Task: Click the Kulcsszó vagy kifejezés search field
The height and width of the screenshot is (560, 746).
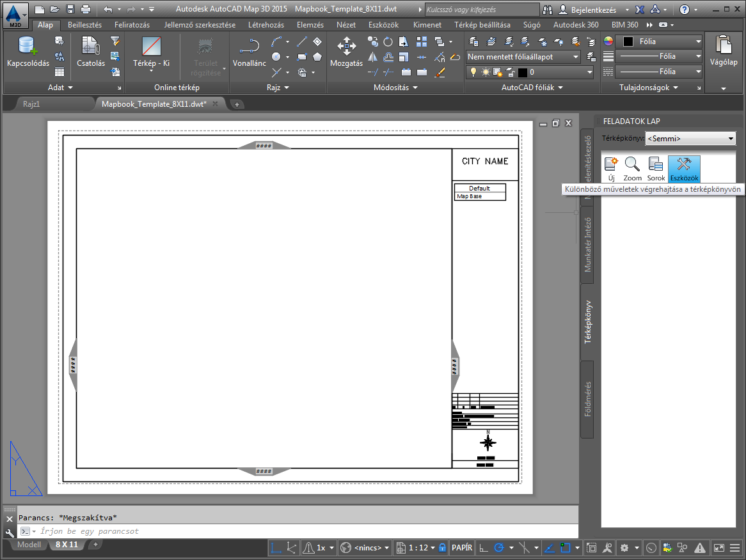Action: click(482, 10)
